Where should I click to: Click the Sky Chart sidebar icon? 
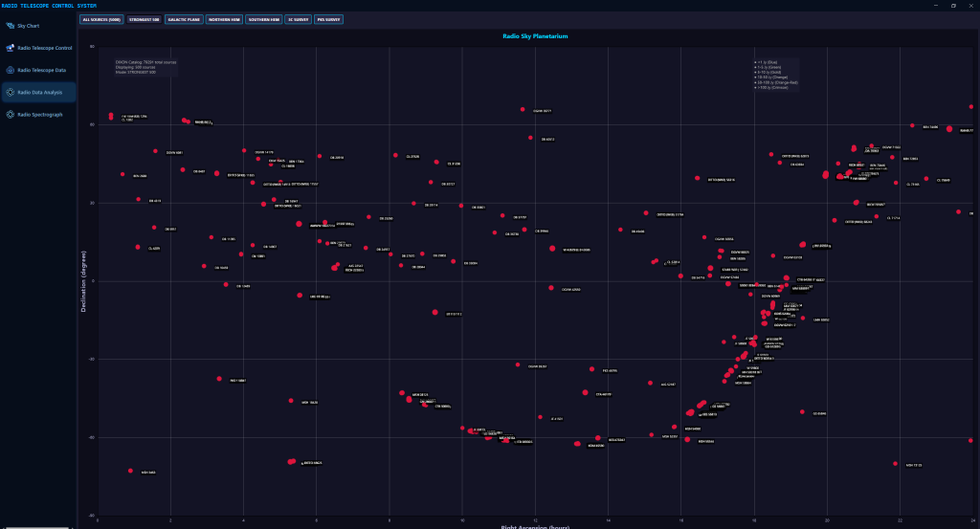10,25
